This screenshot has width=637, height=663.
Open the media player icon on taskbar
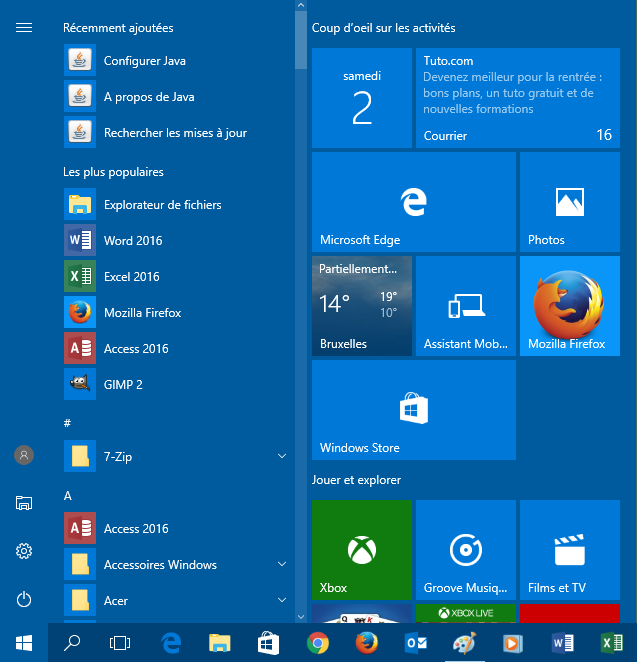click(x=513, y=644)
